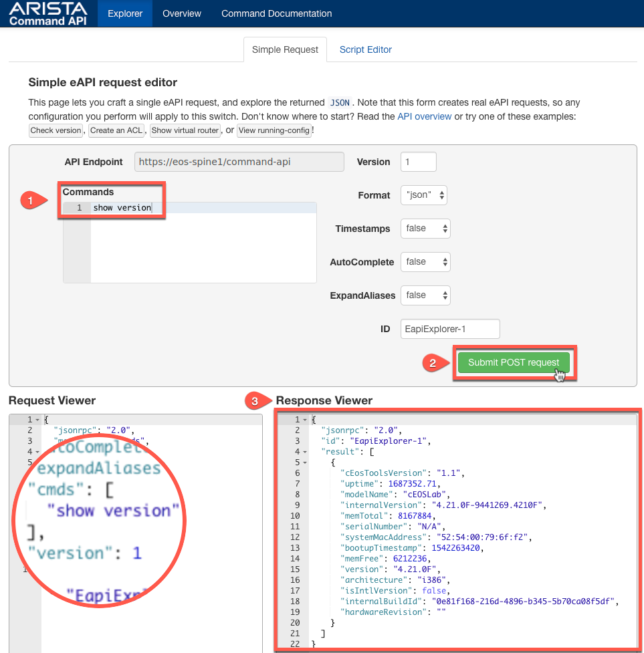Expand the AutoComplete dropdown

click(x=425, y=262)
